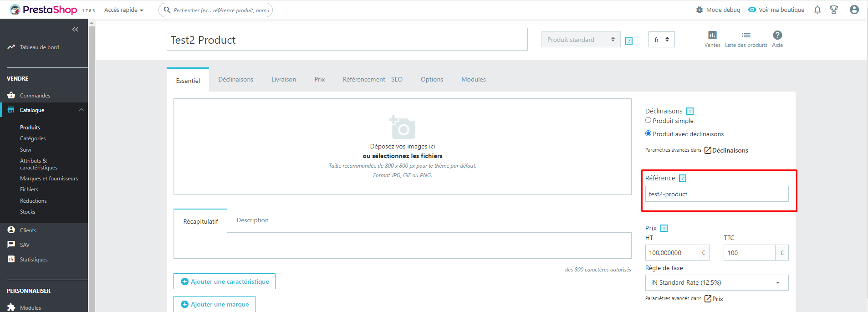Click Ajouter une marque button

[214, 304]
